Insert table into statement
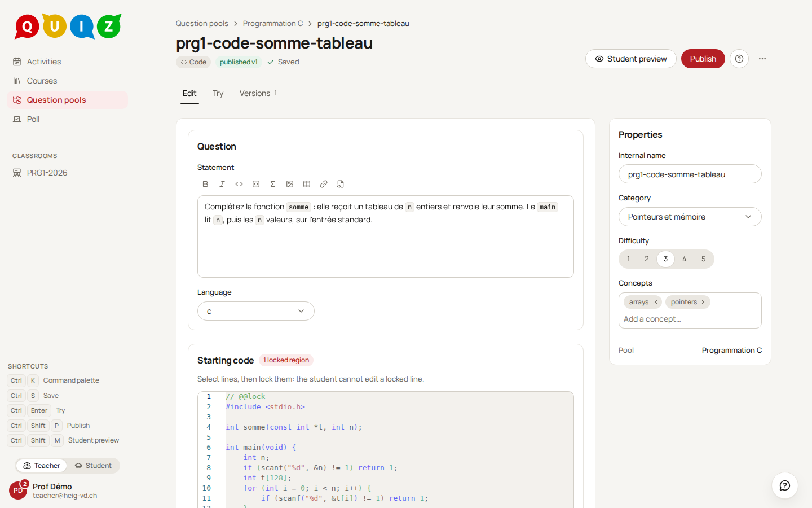 (307, 184)
